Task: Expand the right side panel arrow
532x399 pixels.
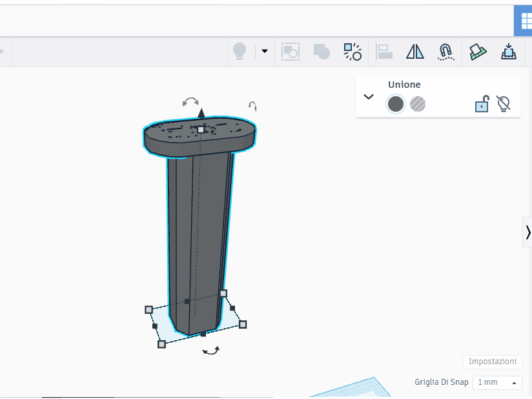Action: [x=527, y=232]
